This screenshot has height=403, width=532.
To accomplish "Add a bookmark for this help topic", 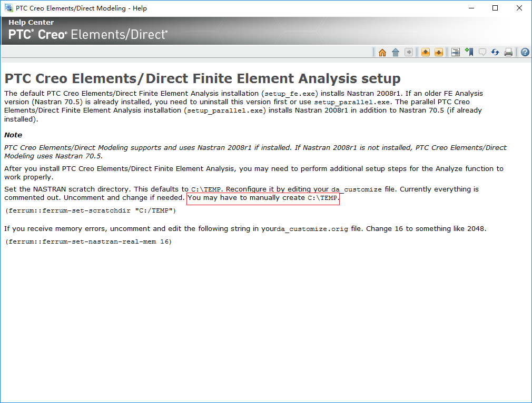I will coord(469,52).
